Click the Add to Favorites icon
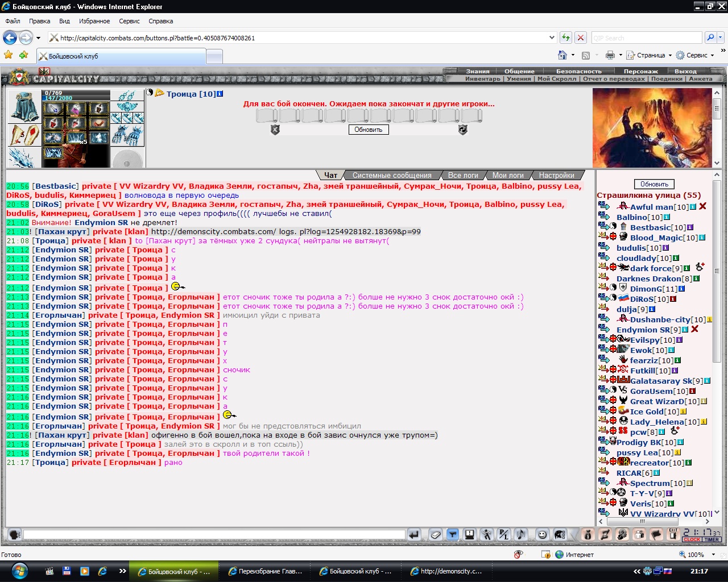 pyautogui.click(x=23, y=55)
